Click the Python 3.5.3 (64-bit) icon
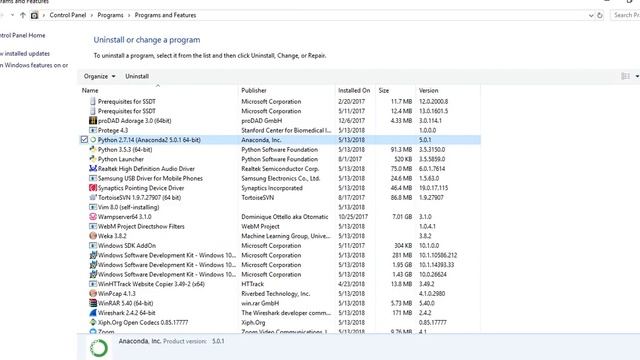Image resolution: width=640 pixels, height=360 pixels. point(93,149)
